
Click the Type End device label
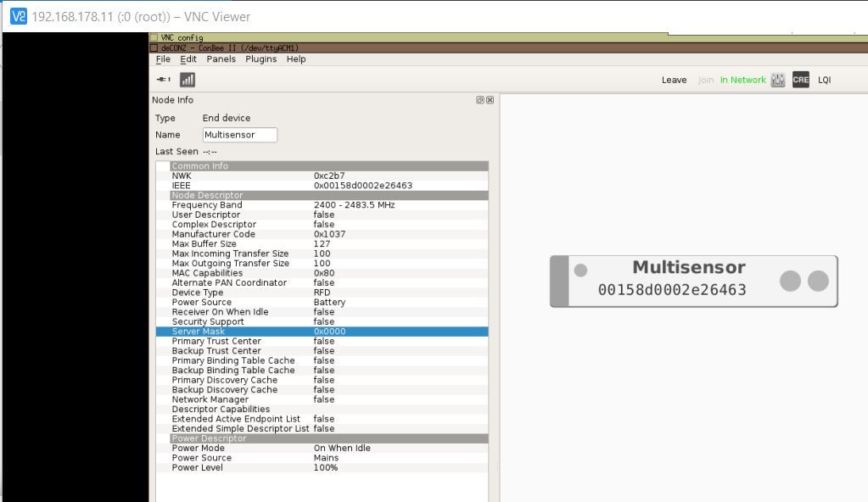pyautogui.click(x=227, y=118)
